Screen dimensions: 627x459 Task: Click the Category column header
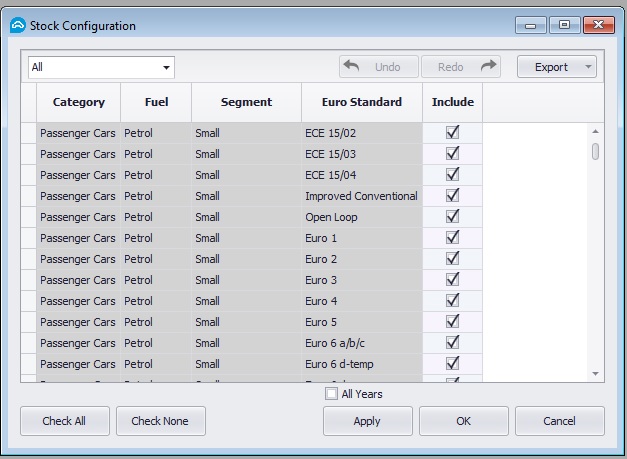click(x=78, y=102)
